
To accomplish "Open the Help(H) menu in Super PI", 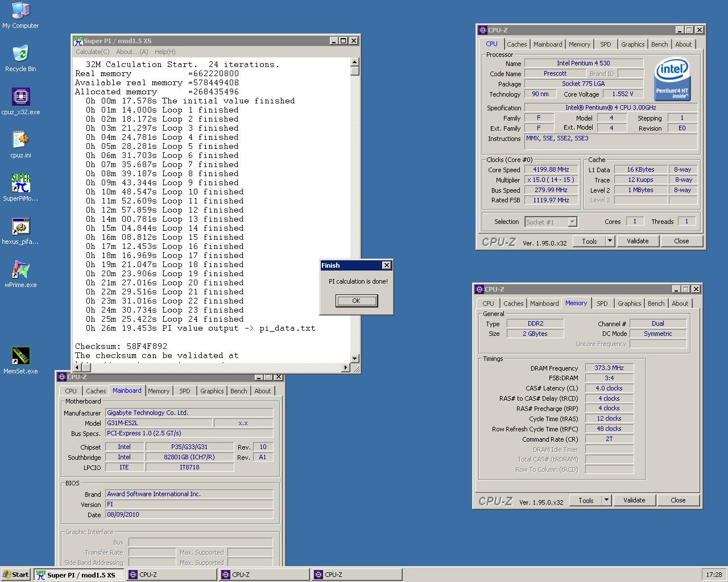I will [x=165, y=52].
